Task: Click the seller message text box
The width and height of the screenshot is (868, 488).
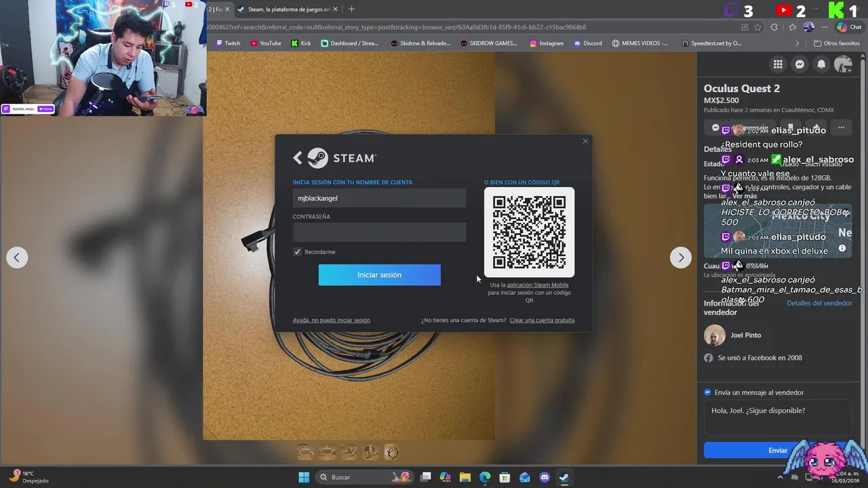Action: click(x=778, y=419)
